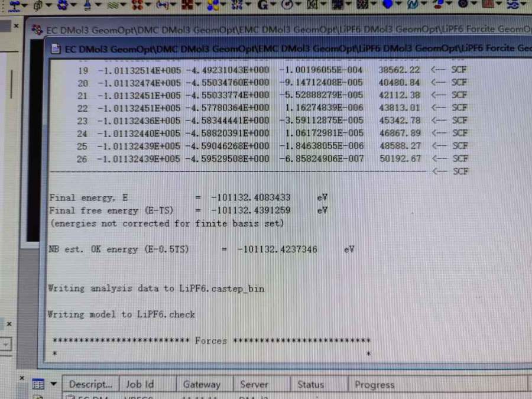Open the dropdown arrow beside the blue sphere icon
This screenshot has height=399, width=532.
pyautogui.click(x=398, y=5)
